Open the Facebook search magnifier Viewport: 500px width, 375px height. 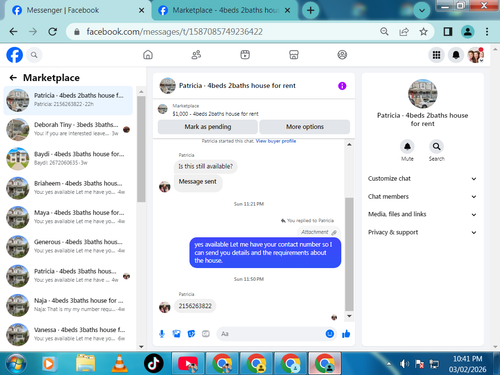point(34,55)
